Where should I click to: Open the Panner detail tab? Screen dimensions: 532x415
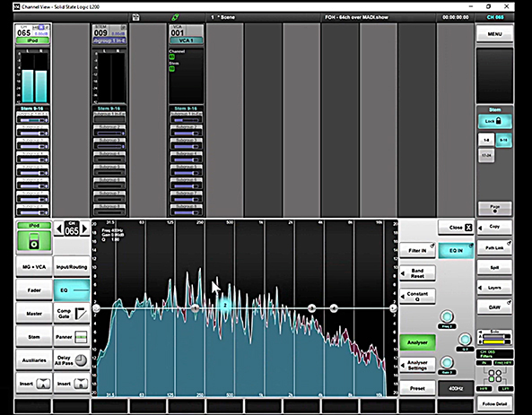coord(72,337)
